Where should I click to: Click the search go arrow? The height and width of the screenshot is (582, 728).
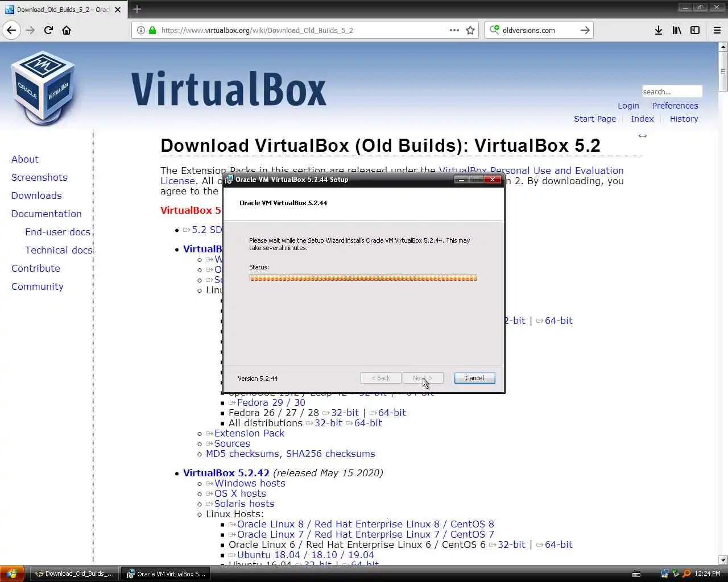coord(585,30)
